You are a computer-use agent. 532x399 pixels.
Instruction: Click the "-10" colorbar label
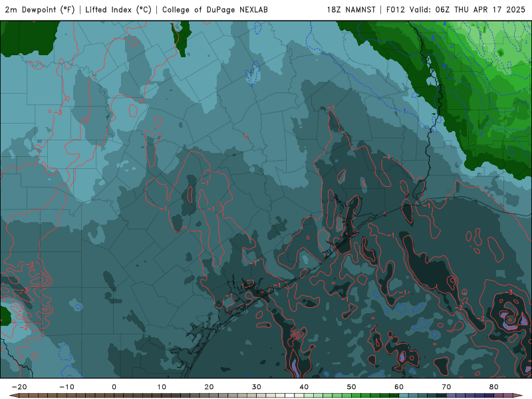tap(66, 387)
